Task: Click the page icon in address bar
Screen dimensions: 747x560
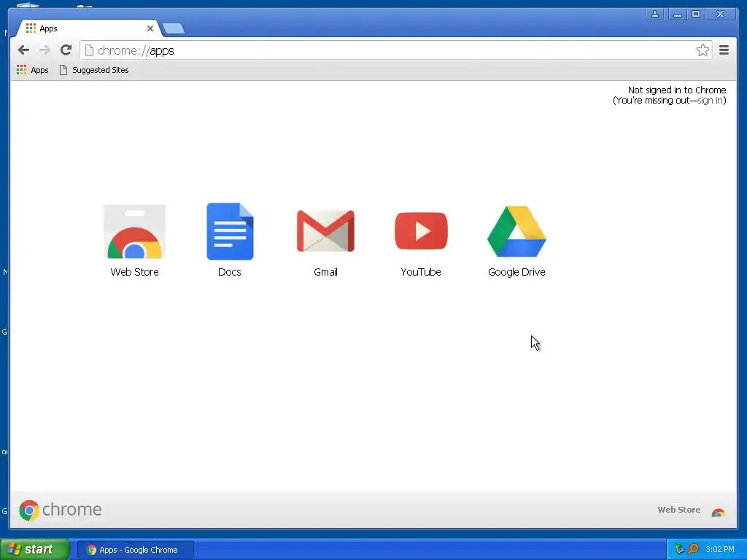Action: coord(89,50)
